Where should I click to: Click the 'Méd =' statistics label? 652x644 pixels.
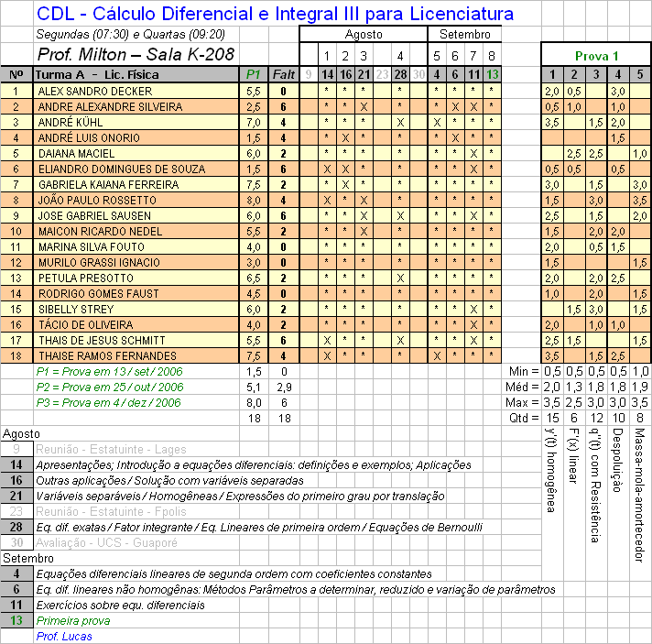[x=522, y=387]
